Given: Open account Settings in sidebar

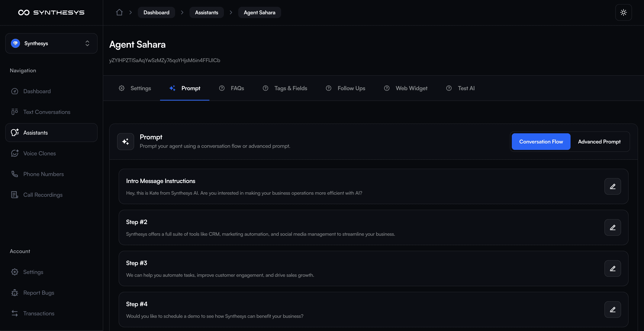Looking at the screenshot, I should click(x=33, y=272).
